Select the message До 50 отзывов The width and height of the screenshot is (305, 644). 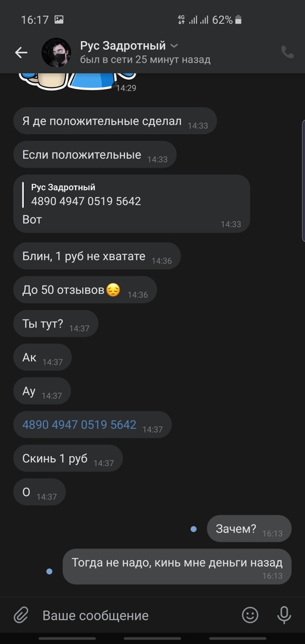click(85, 290)
